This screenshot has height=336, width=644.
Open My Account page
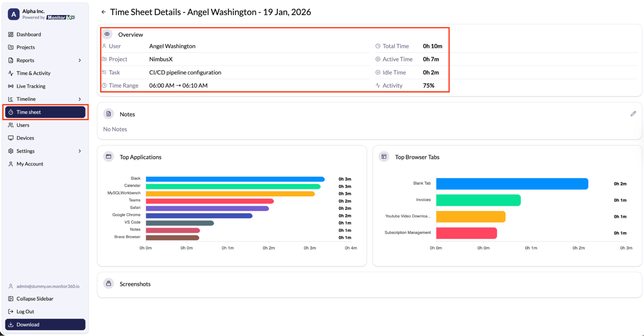(45, 164)
